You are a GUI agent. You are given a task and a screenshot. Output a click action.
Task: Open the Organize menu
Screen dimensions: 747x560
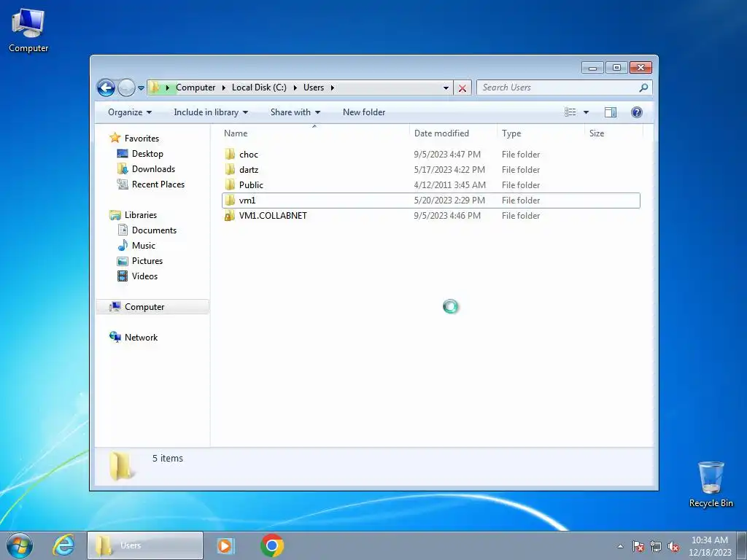pos(130,112)
